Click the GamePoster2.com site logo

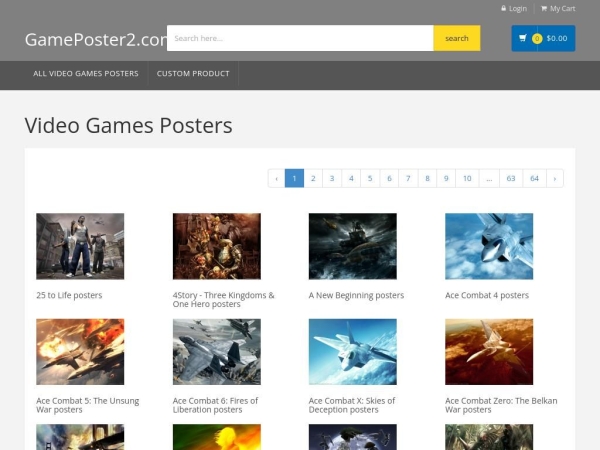(96, 39)
